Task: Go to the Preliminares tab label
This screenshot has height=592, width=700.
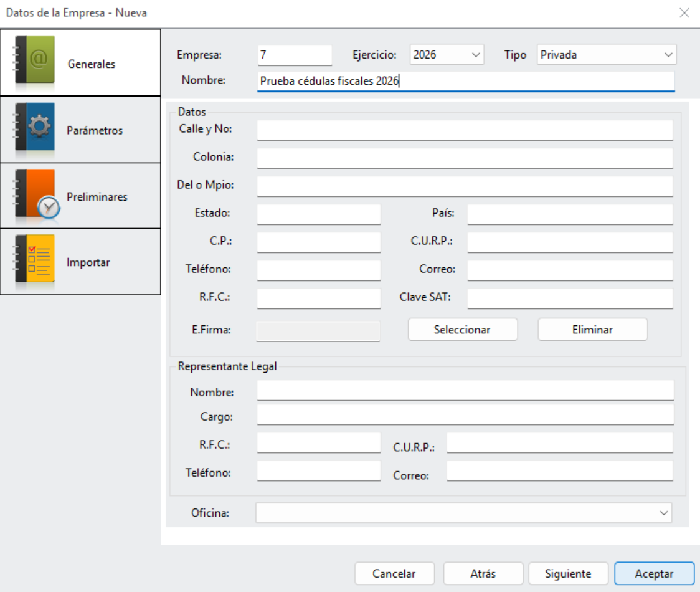Action: pos(97,196)
